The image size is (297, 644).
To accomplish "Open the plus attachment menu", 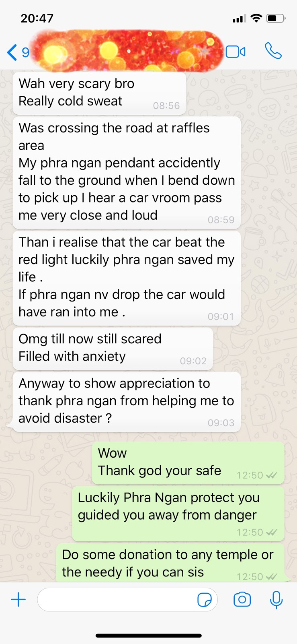I will pos(18,600).
